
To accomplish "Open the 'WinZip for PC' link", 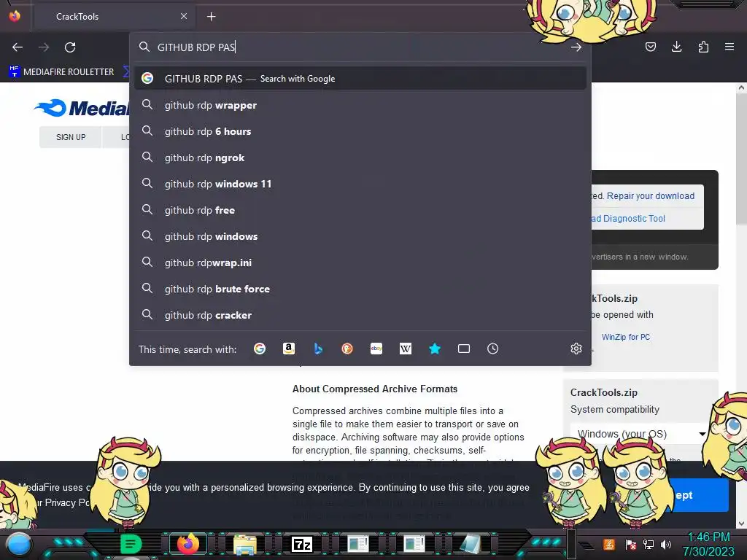I will point(625,337).
